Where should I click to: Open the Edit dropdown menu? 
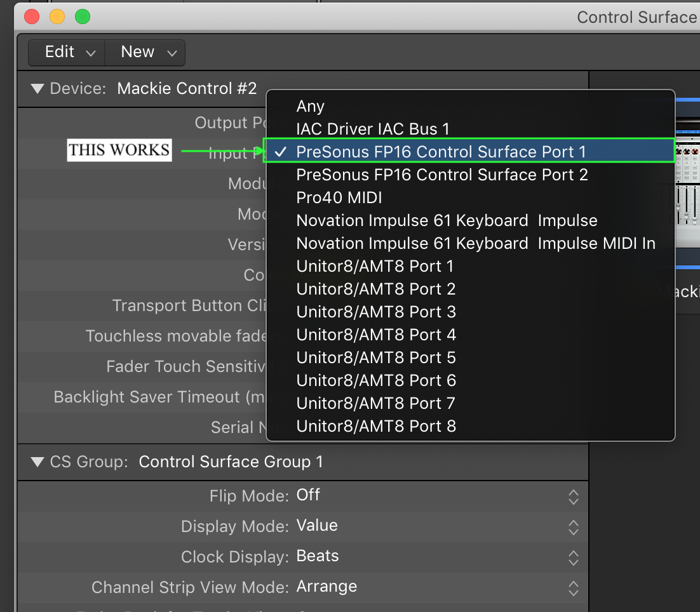point(67,53)
